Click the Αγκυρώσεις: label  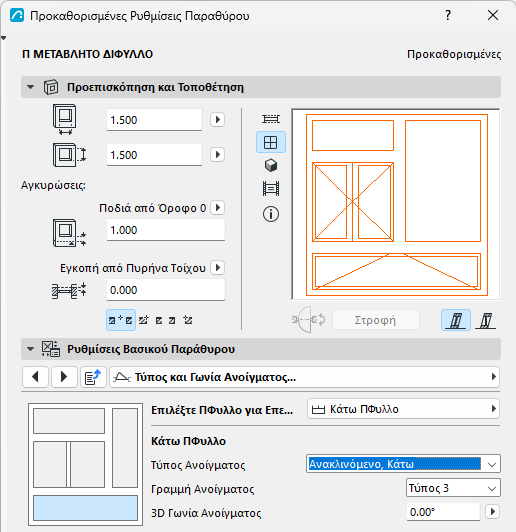(x=54, y=185)
